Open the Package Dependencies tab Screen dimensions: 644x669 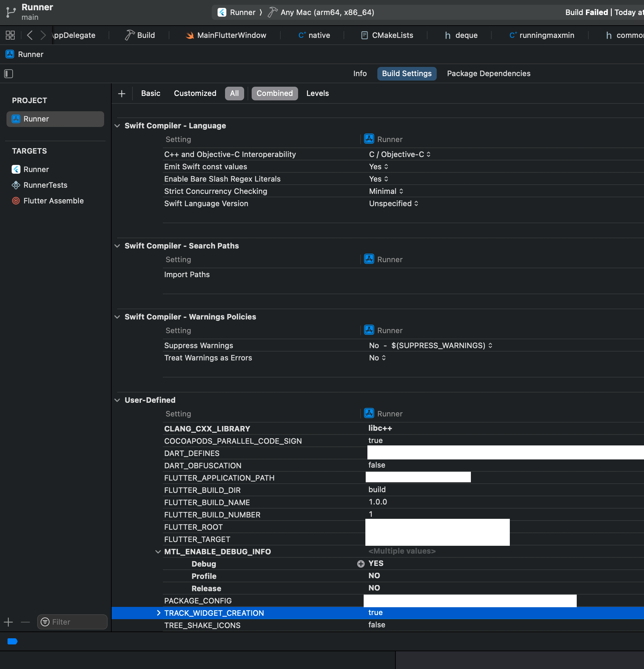pos(489,74)
